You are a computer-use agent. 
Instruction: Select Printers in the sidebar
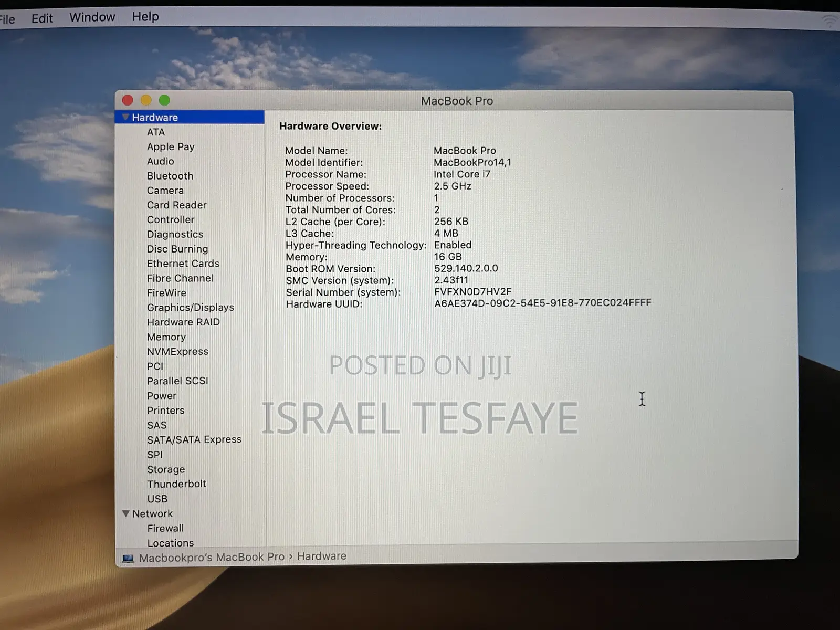click(x=166, y=411)
